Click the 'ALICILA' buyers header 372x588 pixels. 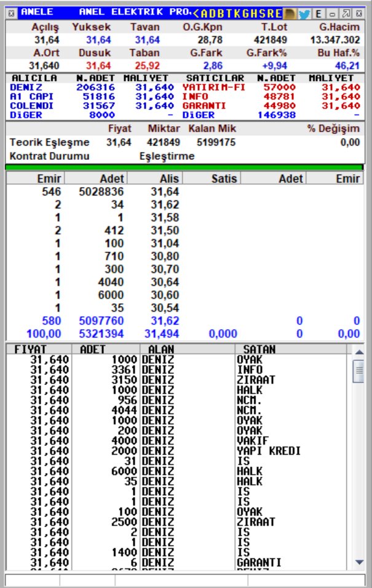coord(34,78)
